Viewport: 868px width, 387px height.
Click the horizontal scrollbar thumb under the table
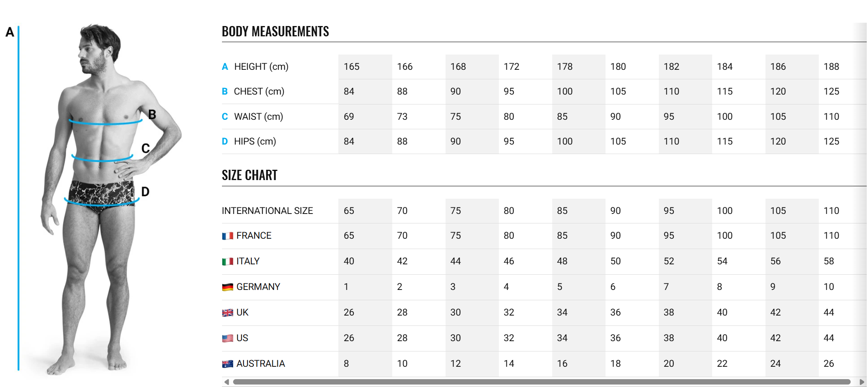pos(541,382)
